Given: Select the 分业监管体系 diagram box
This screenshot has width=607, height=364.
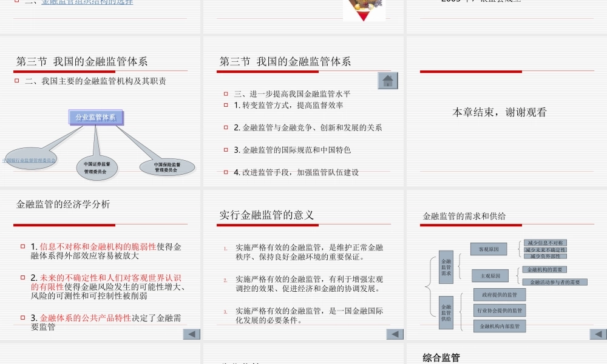Looking at the screenshot, I should [97, 118].
